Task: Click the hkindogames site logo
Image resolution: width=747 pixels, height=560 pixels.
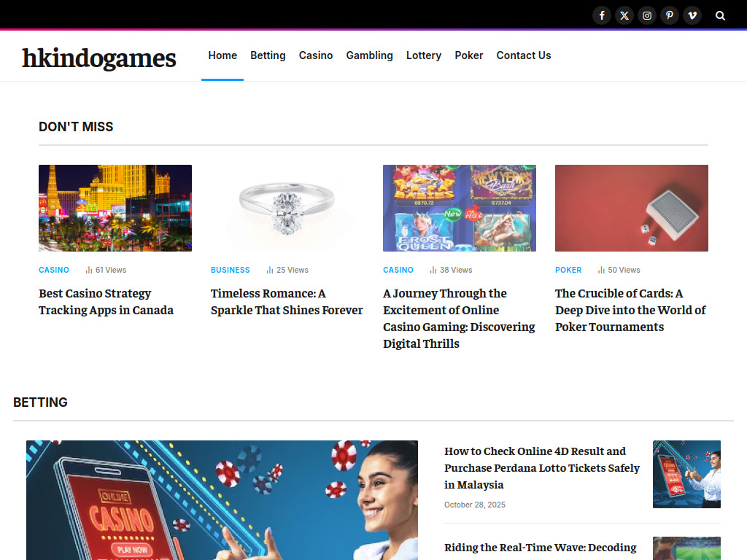Action: click(x=99, y=58)
